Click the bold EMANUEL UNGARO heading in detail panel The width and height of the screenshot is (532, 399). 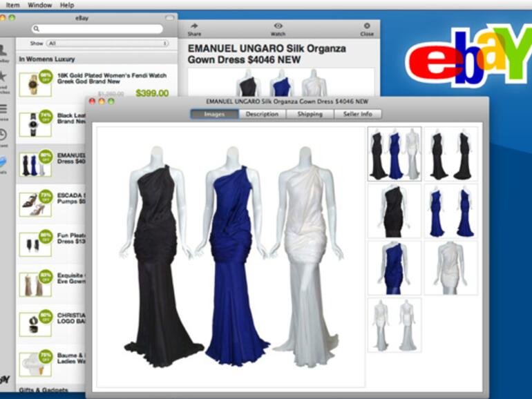point(267,54)
